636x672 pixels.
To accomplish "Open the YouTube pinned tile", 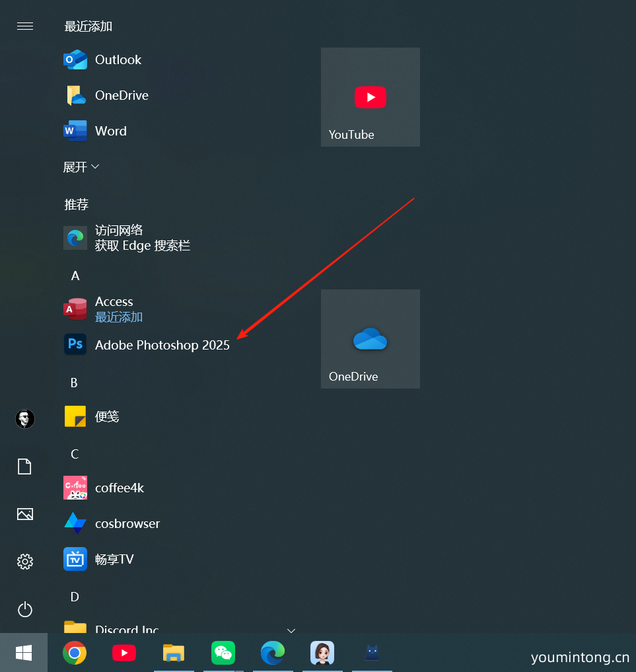I will pyautogui.click(x=371, y=97).
